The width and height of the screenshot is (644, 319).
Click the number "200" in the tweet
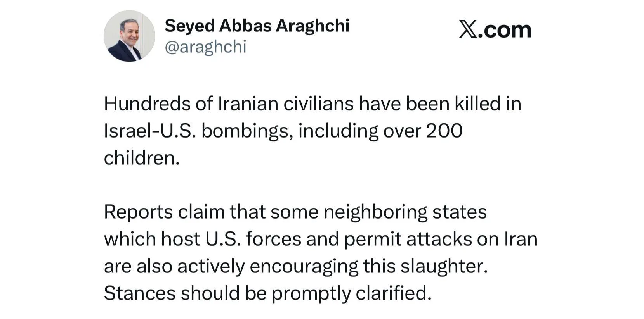point(444,131)
